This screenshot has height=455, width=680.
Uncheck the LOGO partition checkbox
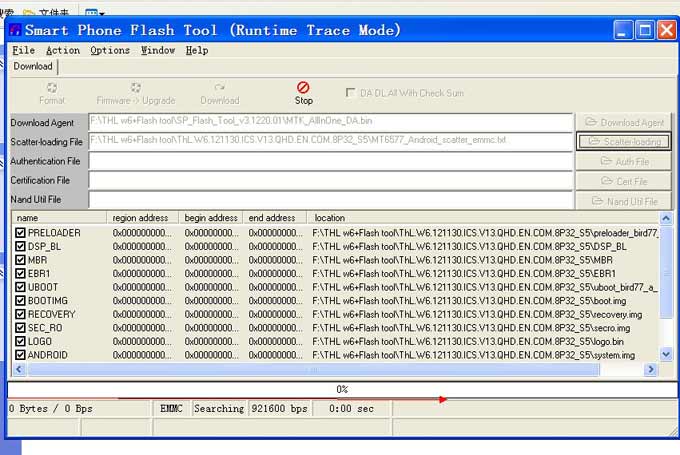pyautogui.click(x=20, y=341)
